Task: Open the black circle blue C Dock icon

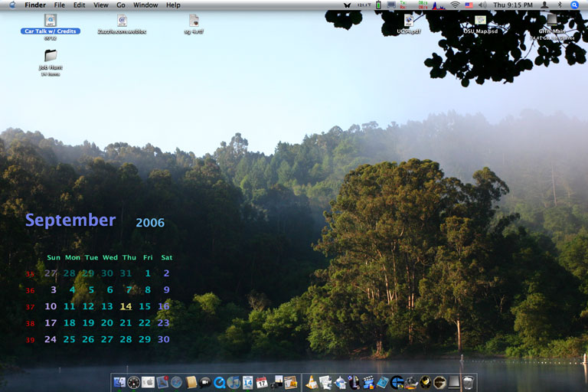Action: point(397,382)
